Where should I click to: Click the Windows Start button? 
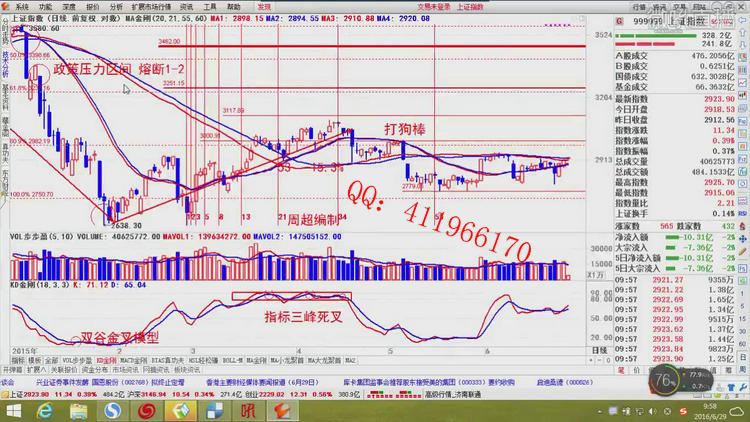[x=12, y=408]
